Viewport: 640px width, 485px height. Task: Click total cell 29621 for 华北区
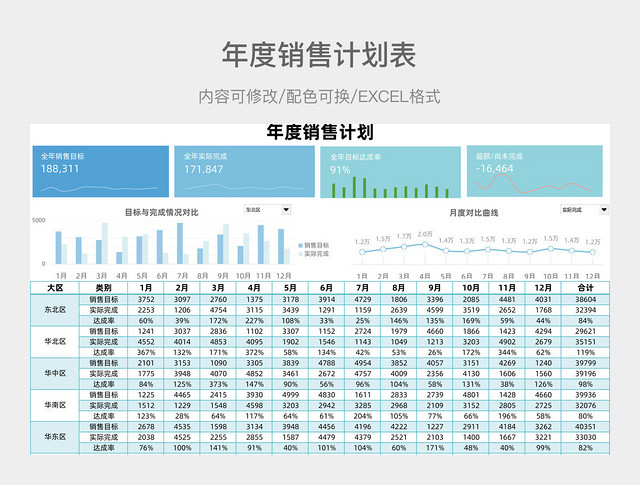coord(585,331)
